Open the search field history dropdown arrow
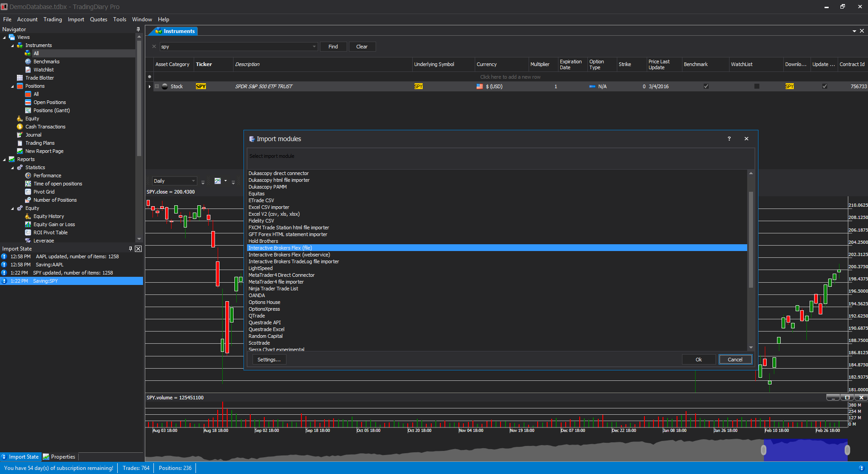Image resolution: width=868 pixels, height=474 pixels. pyautogui.click(x=314, y=47)
